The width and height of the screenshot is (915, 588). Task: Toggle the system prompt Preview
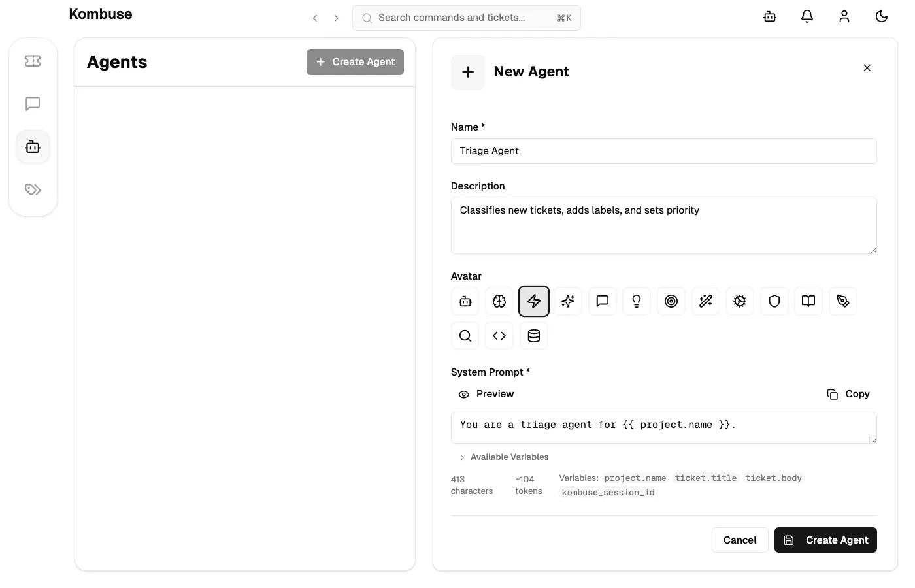coord(486,394)
